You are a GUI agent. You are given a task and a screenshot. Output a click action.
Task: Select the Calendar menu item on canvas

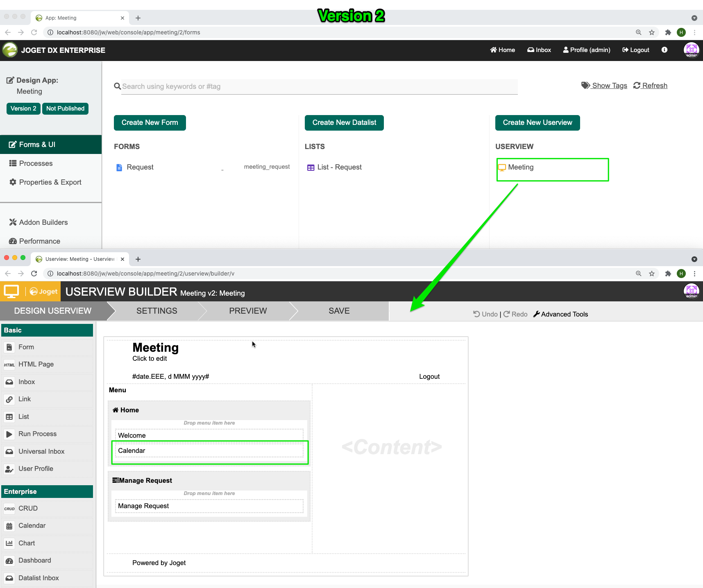point(209,450)
